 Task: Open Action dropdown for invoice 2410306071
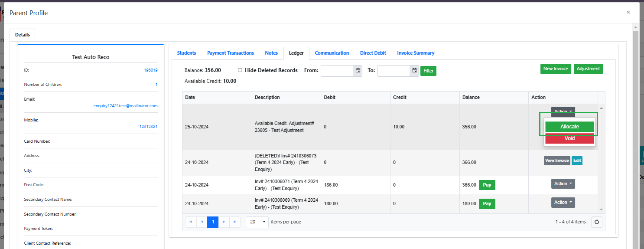(x=563, y=184)
